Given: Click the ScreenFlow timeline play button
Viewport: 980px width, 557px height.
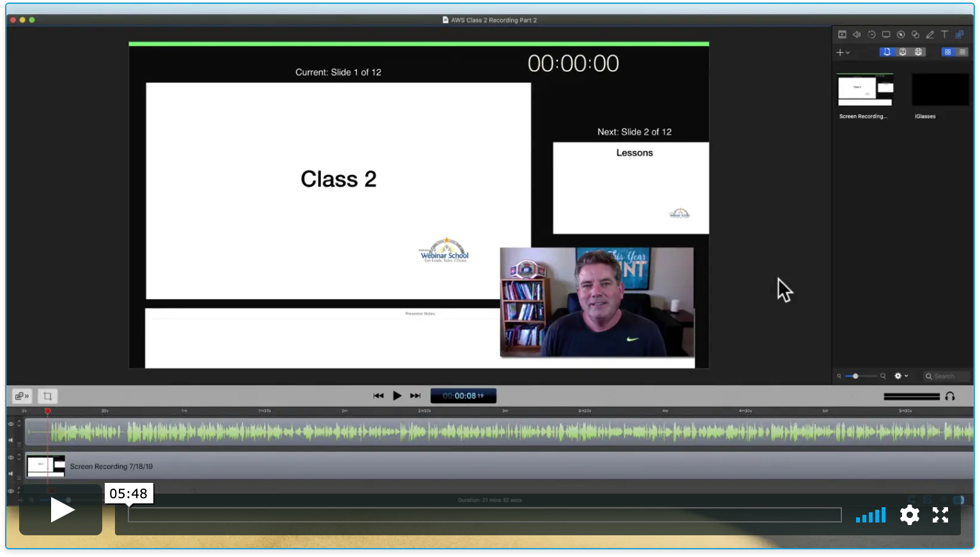Looking at the screenshot, I should pos(397,396).
